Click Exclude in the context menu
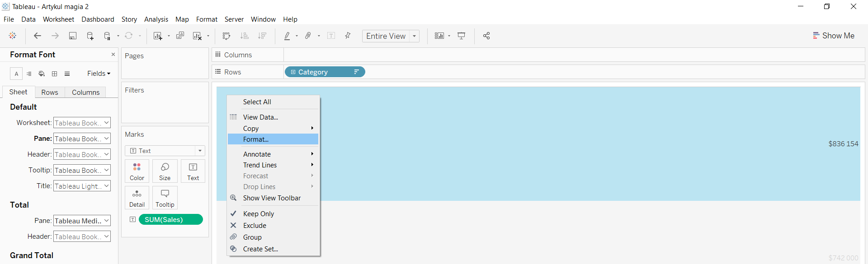Image resolution: width=868 pixels, height=264 pixels. click(255, 226)
